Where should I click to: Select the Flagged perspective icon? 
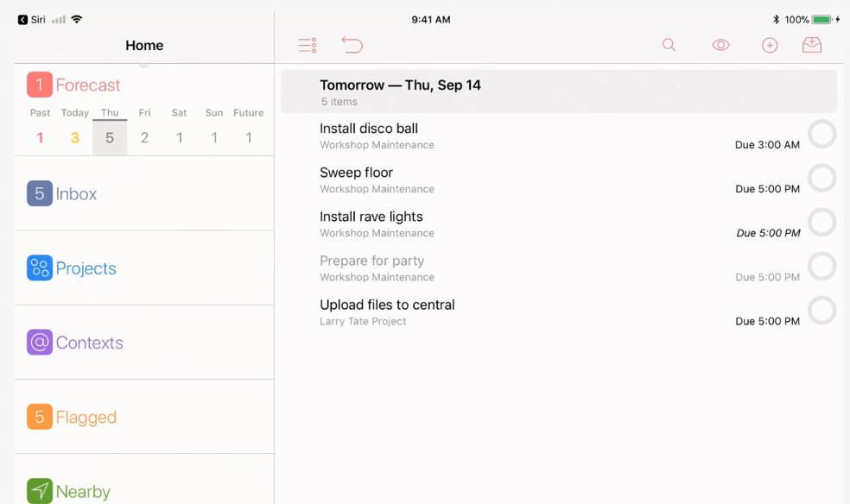click(x=39, y=417)
